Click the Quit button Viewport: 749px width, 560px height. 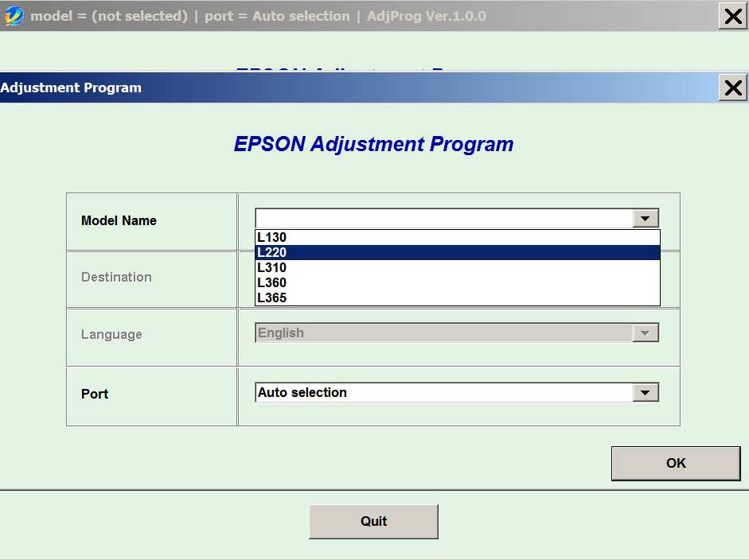click(x=373, y=521)
